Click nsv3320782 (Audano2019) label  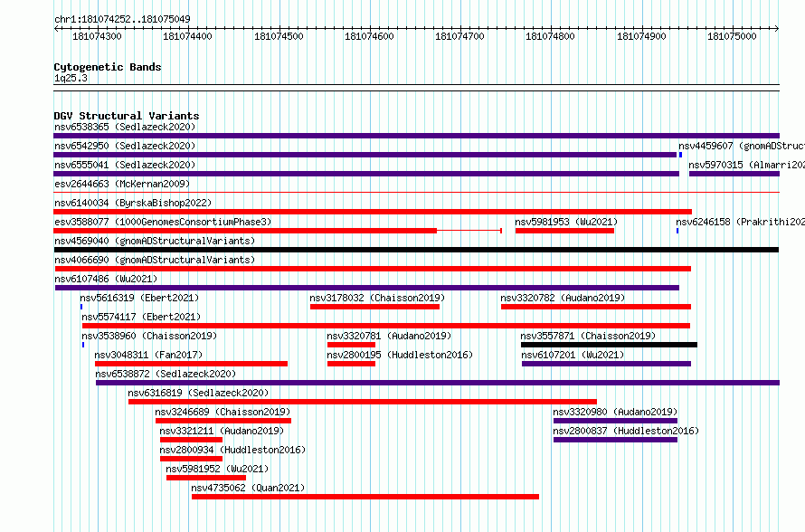pos(563,298)
